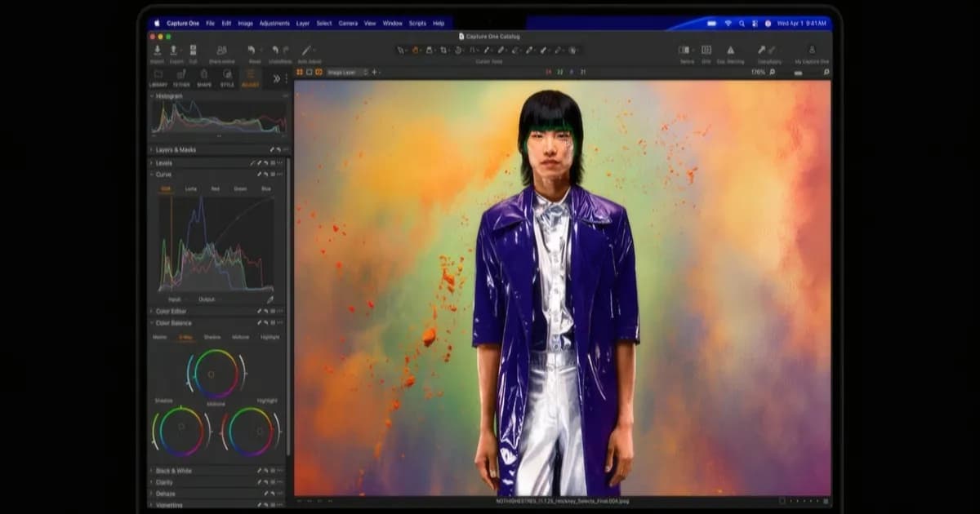This screenshot has width=980, height=514.
Task: Switch to the Library tool tab
Action: pos(158,78)
